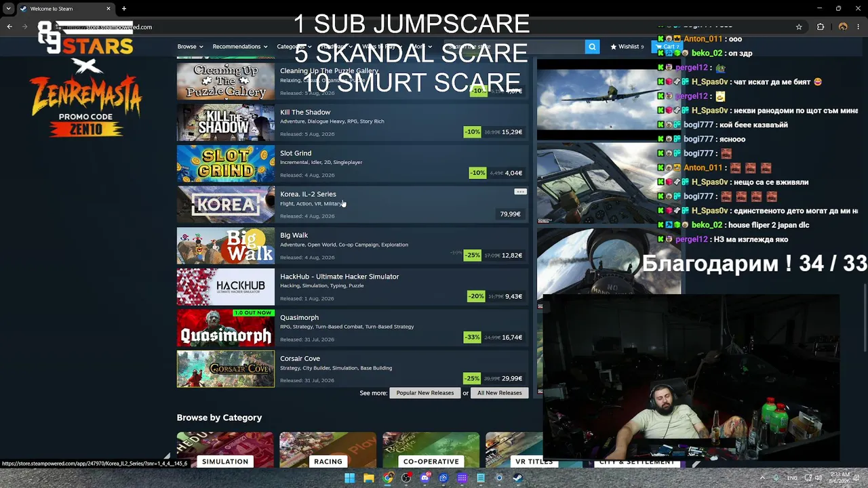Click the HackHub -20% discount badge
The image size is (868, 488).
coord(476,296)
